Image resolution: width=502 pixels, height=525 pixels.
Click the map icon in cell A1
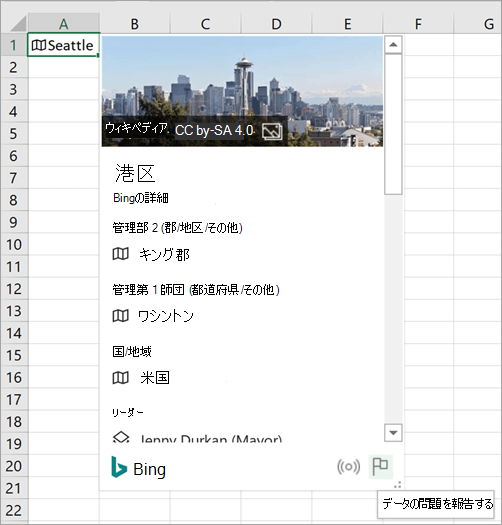tap(39, 45)
